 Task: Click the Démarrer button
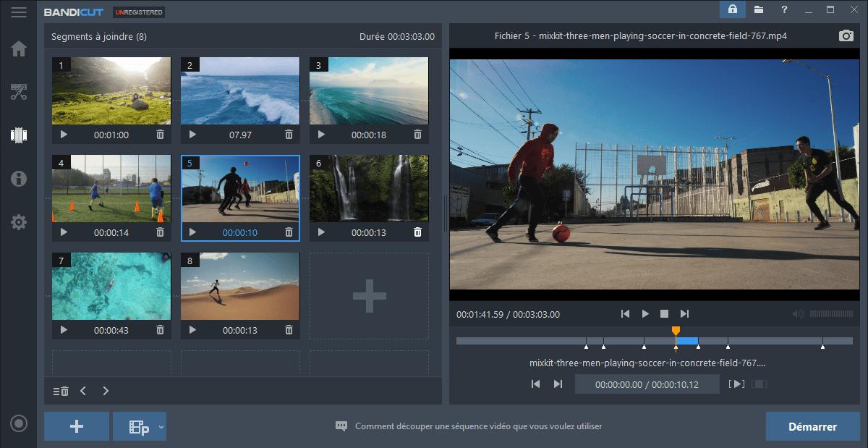click(x=812, y=426)
